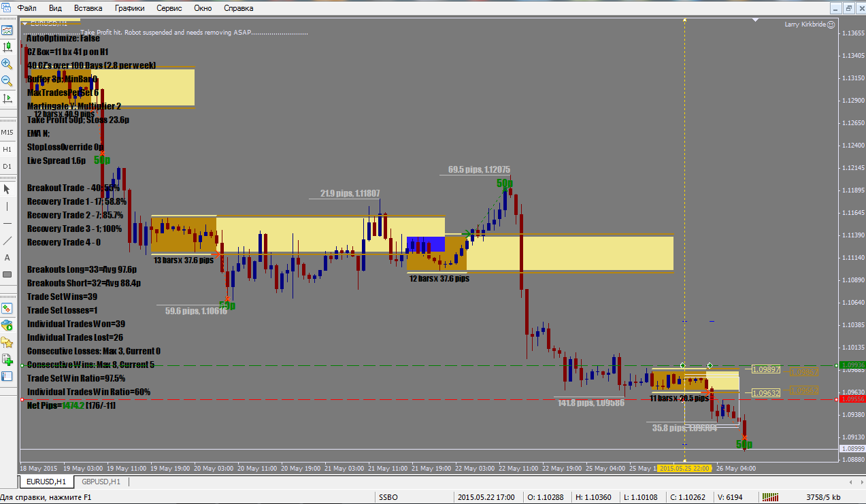Image resolution: width=866 pixels, height=504 pixels.
Task: Click document with green plus icon
Action: point(7,359)
